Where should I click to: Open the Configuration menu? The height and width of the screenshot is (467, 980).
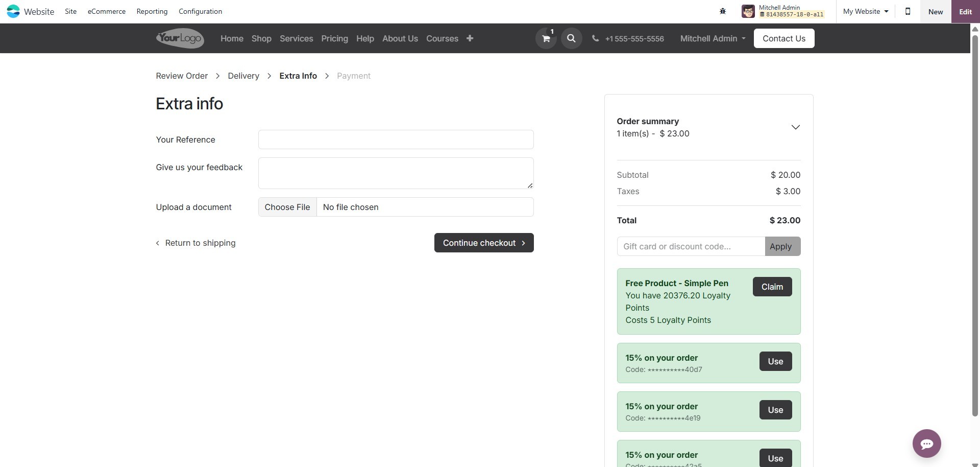tap(200, 11)
